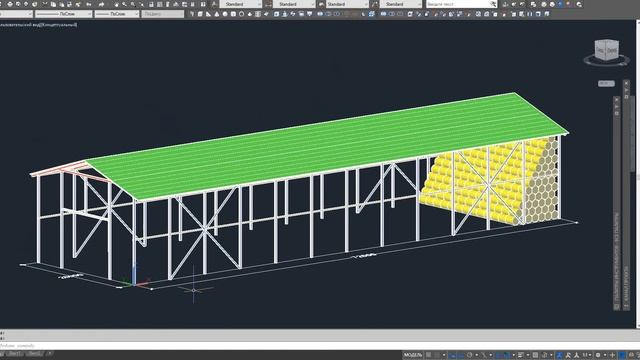Switch to the Лист2 layout tab
Screen dimensions: 640x360
click(35, 353)
